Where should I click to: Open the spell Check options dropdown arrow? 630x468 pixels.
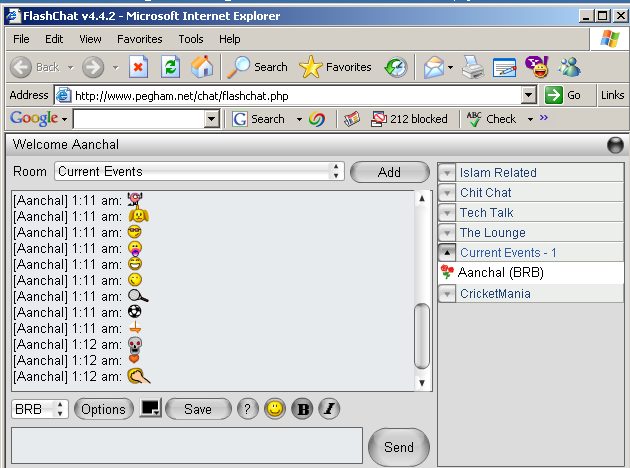coord(530,119)
